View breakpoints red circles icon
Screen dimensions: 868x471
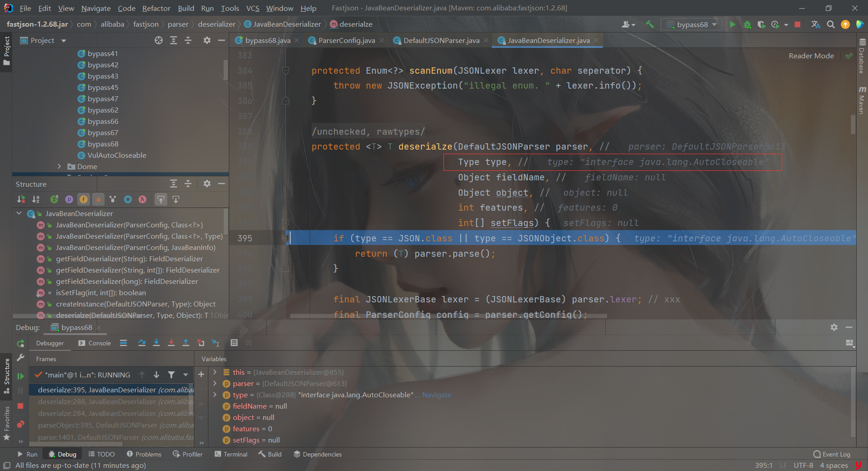pos(20,424)
